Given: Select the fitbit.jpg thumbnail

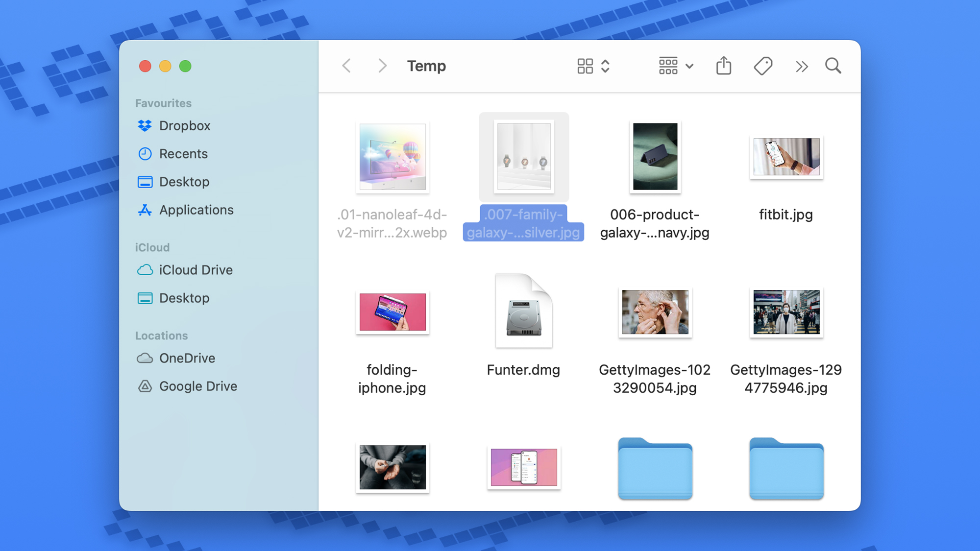Looking at the screenshot, I should (786, 157).
